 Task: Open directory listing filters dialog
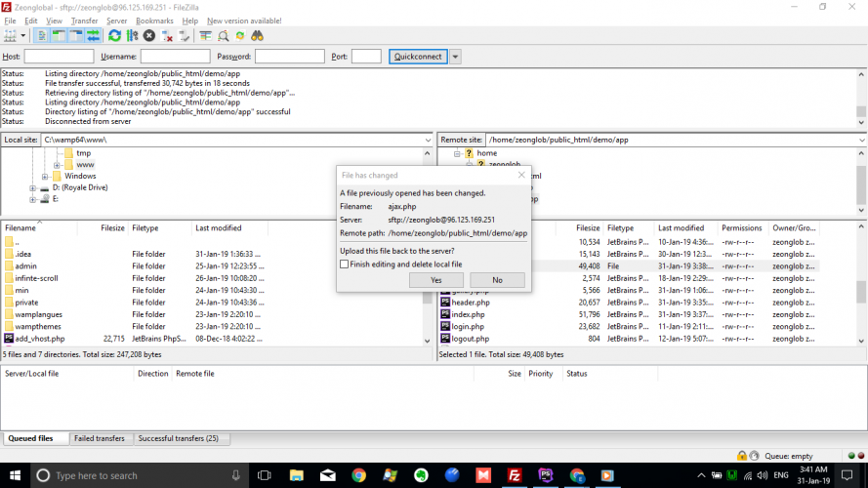(x=205, y=36)
